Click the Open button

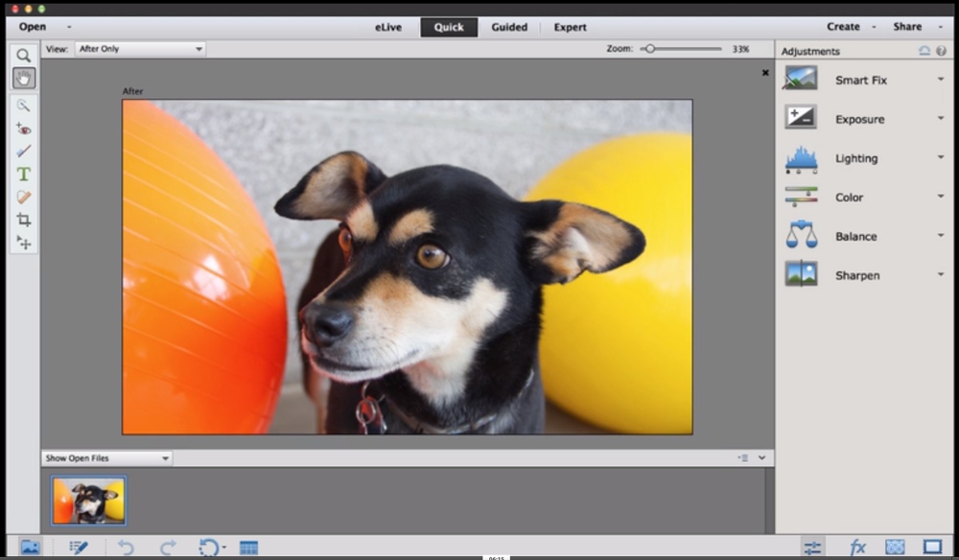(33, 27)
